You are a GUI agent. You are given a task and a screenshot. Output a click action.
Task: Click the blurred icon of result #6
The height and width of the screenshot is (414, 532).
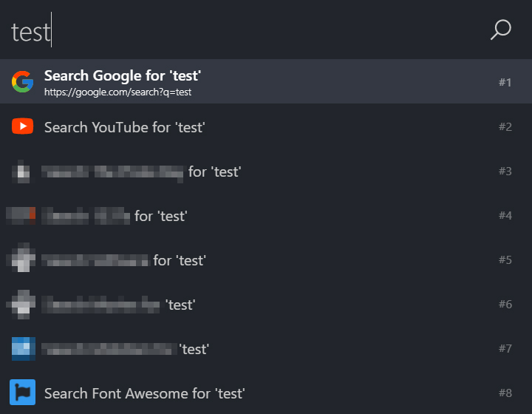click(21, 305)
